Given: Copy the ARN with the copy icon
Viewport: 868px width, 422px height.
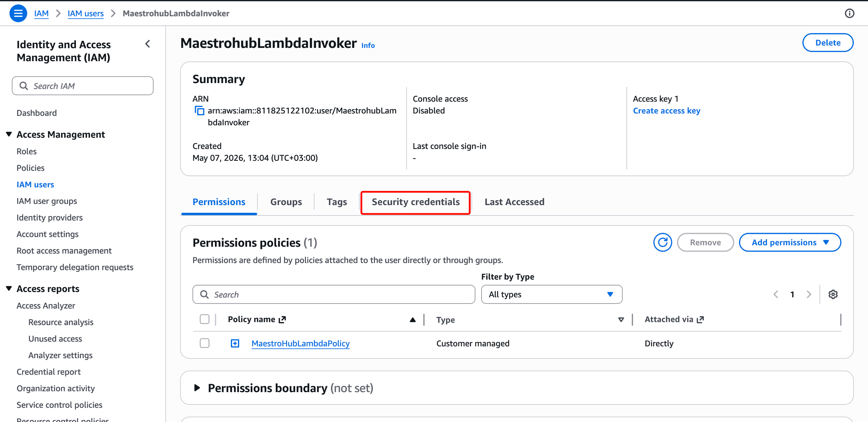Looking at the screenshot, I should (199, 111).
